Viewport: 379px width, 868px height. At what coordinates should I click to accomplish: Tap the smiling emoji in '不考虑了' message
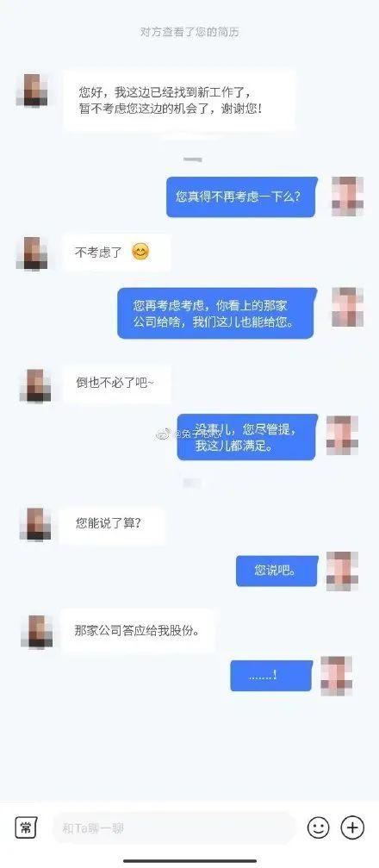140,253
